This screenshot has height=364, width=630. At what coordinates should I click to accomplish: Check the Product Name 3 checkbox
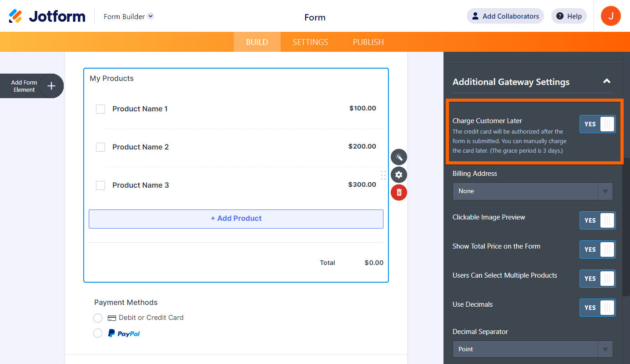coord(101,185)
